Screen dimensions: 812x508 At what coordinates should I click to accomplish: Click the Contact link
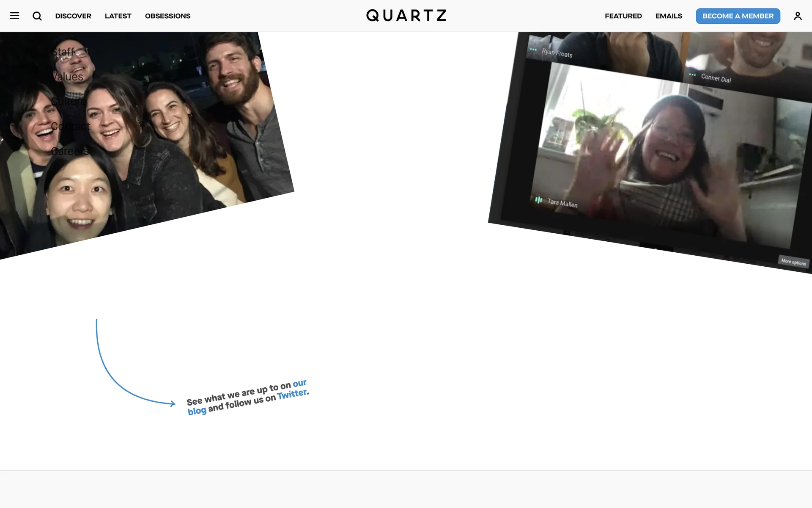click(70, 126)
